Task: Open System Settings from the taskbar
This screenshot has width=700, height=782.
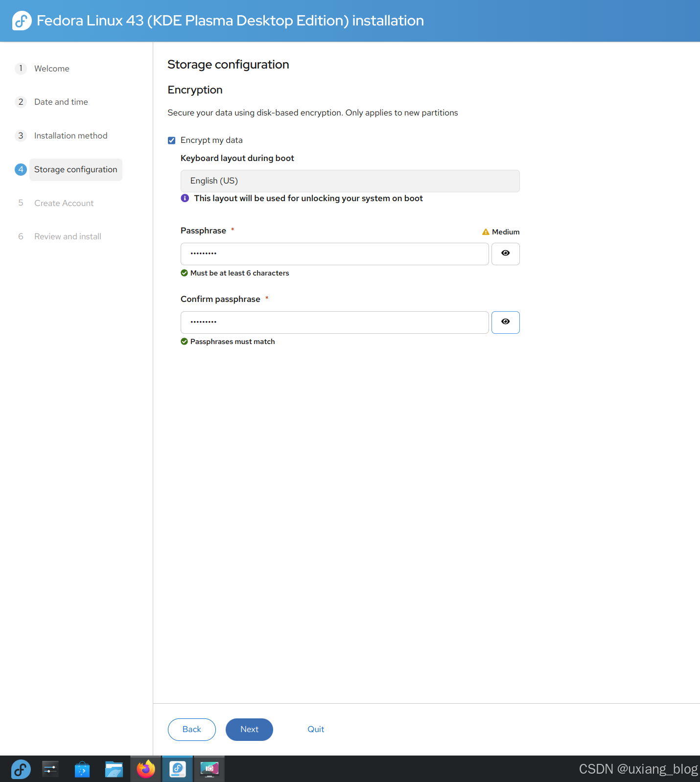Action: coord(50,769)
